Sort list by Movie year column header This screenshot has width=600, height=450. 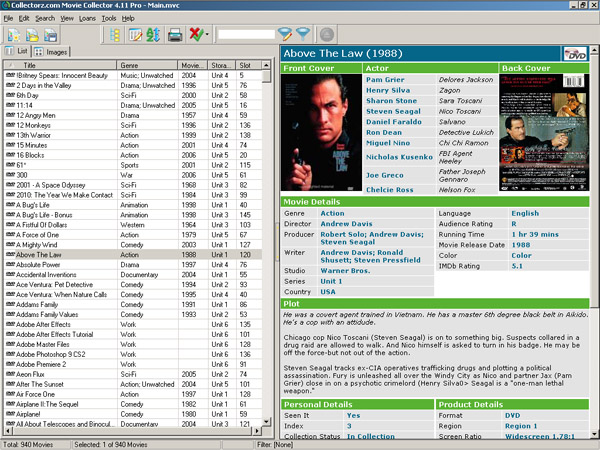(193, 65)
